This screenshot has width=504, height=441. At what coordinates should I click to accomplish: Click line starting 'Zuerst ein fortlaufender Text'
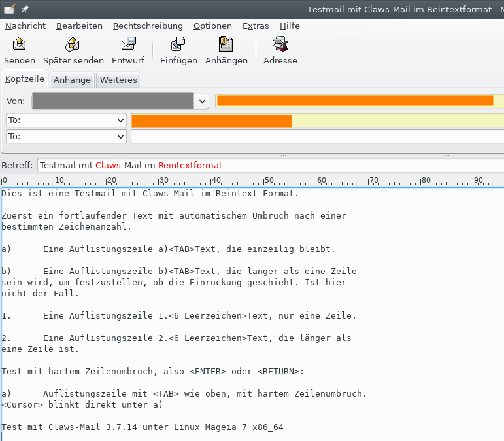point(174,215)
